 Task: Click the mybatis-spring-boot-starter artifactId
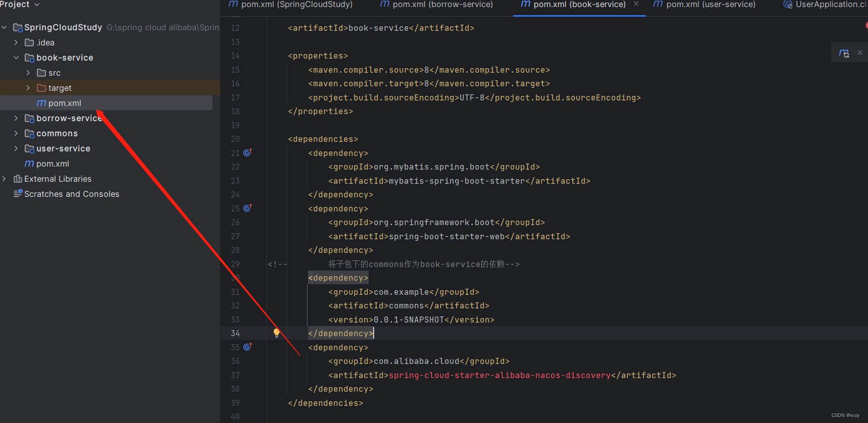tap(457, 181)
